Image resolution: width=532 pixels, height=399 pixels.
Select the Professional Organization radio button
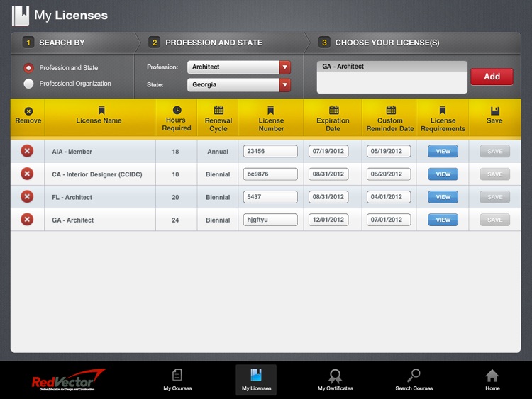(28, 84)
